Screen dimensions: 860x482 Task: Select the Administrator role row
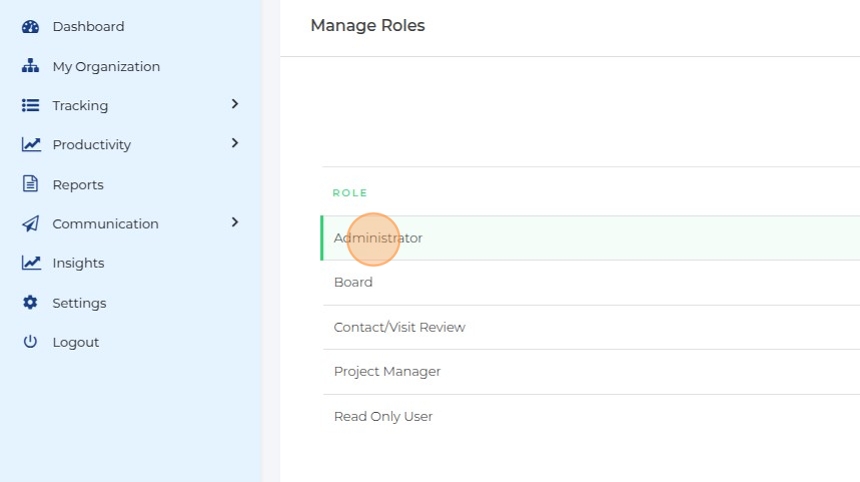(378, 238)
